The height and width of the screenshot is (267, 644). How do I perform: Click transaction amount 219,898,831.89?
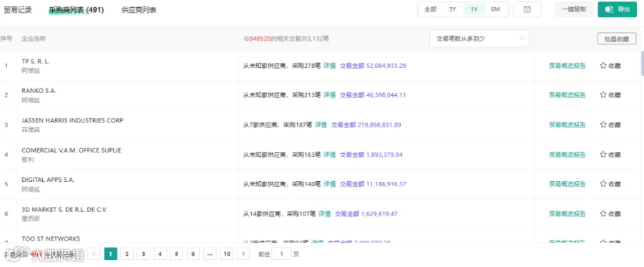click(x=379, y=125)
